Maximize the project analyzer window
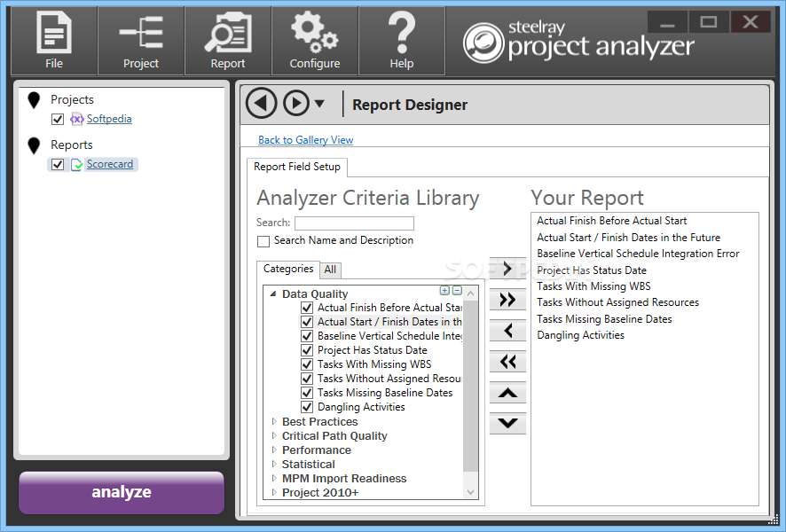The image size is (786, 532). [708, 22]
